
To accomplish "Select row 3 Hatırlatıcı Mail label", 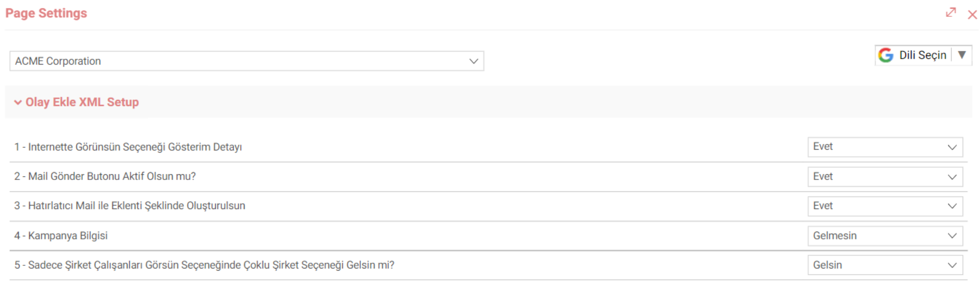I will coord(130,206).
